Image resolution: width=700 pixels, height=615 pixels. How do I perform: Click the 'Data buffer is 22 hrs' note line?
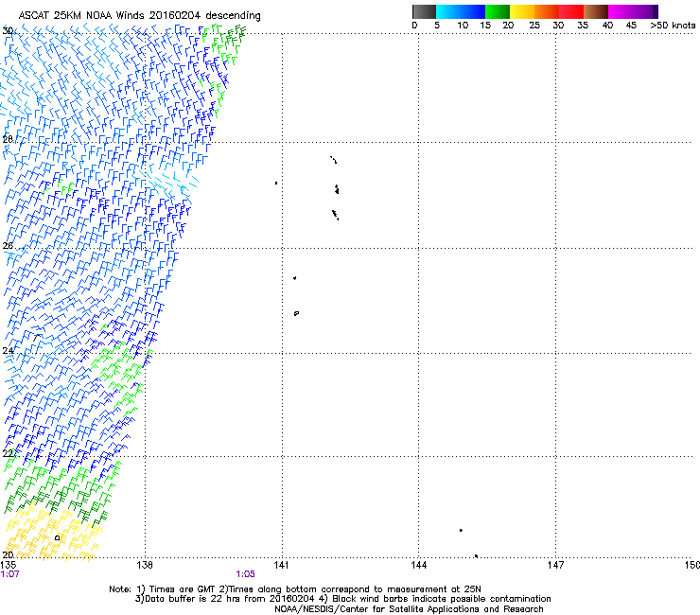[x=342, y=599]
